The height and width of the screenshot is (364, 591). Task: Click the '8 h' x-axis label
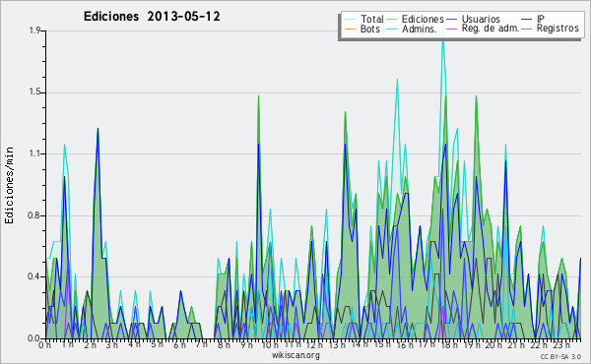tap(224, 345)
